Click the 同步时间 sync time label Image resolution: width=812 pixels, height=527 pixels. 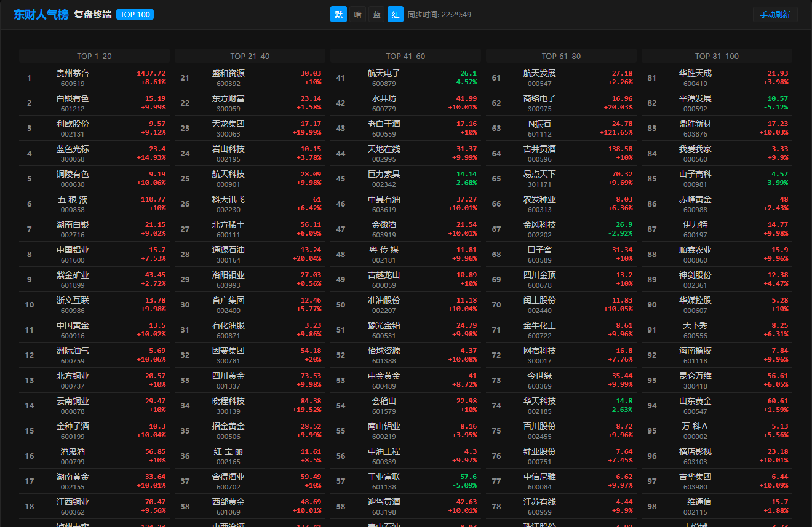[439, 14]
